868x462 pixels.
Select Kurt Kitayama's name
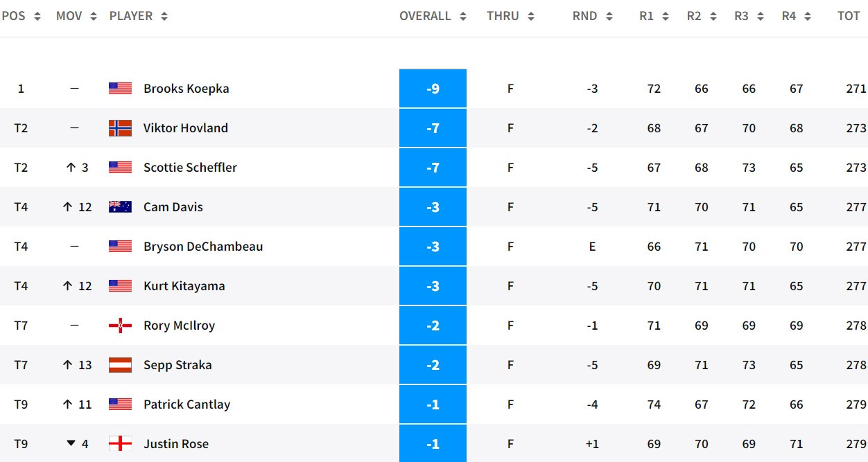(184, 286)
